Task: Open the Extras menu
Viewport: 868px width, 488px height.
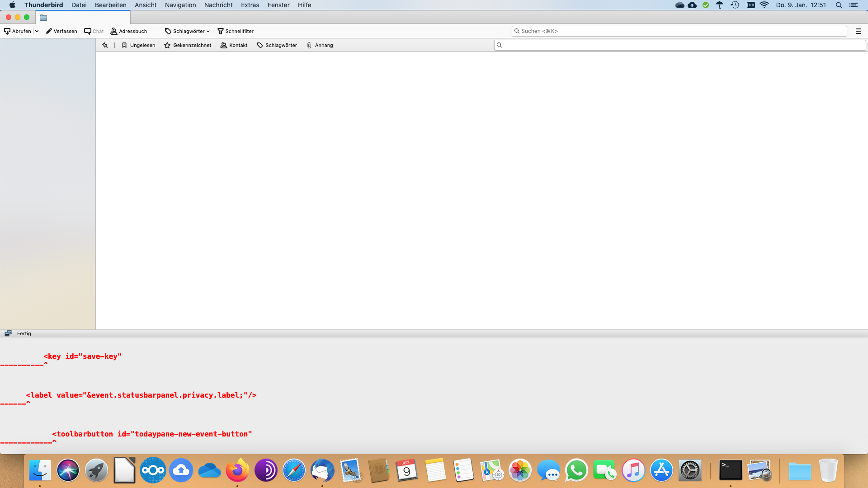Action: coord(250,5)
